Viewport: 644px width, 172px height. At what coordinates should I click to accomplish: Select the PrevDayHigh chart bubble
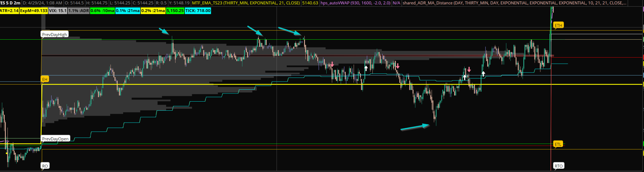pyautogui.click(x=55, y=35)
